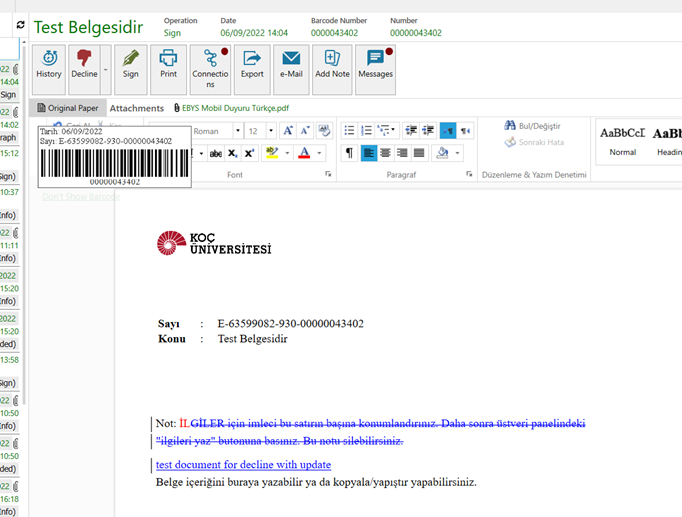Send document via e-Mail
Screen dimensions: 682x517
pyautogui.click(x=291, y=66)
